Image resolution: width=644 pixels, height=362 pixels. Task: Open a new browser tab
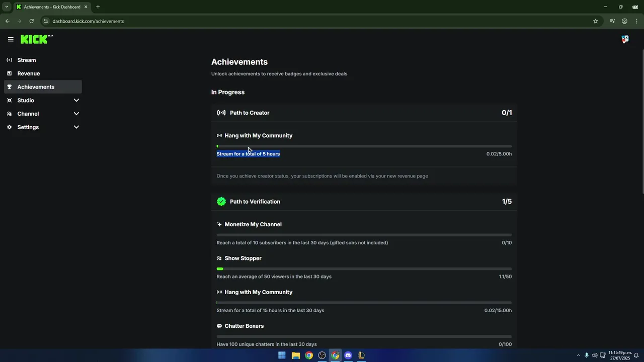click(98, 7)
